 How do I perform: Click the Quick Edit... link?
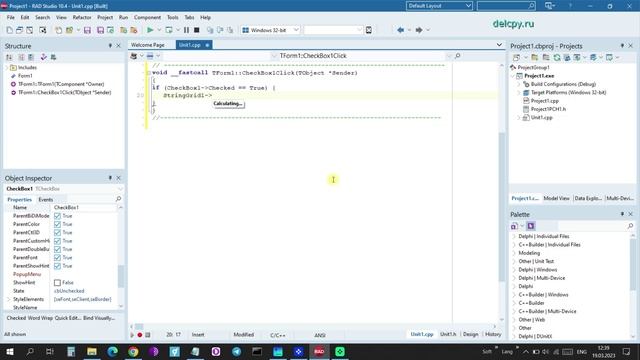point(68,318)
